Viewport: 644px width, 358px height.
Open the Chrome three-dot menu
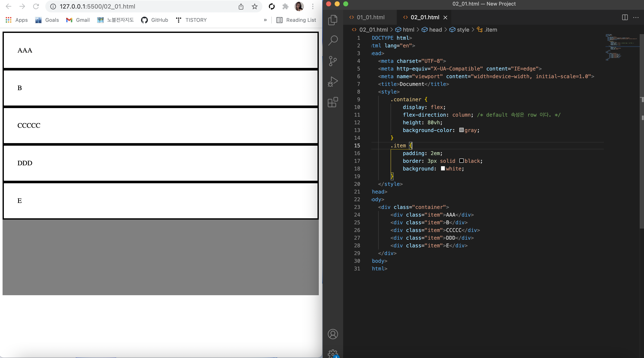tap(313, 6)
